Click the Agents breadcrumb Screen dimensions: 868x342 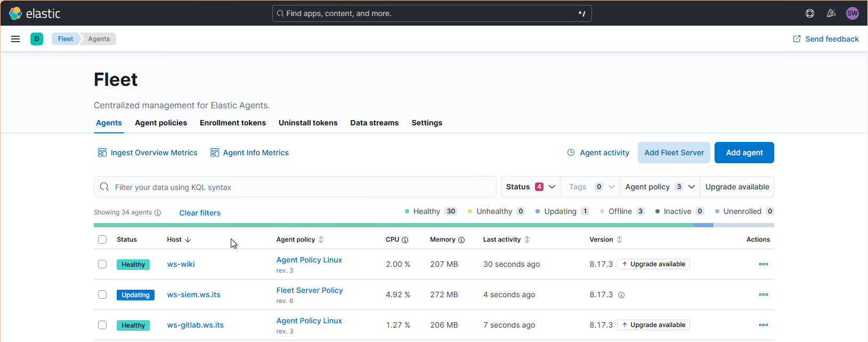[x=99, y=39]
